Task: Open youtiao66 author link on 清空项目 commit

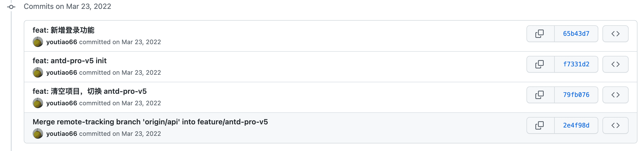Action: [62, 103]
